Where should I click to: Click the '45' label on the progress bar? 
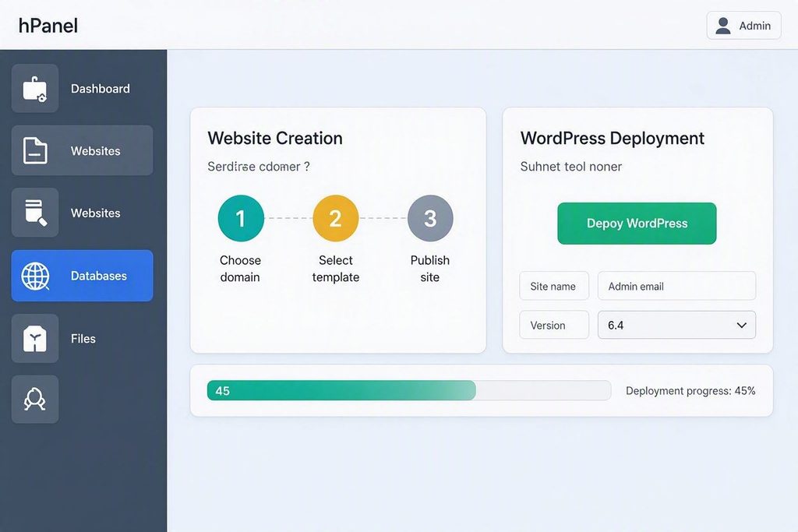pos(222,390)
